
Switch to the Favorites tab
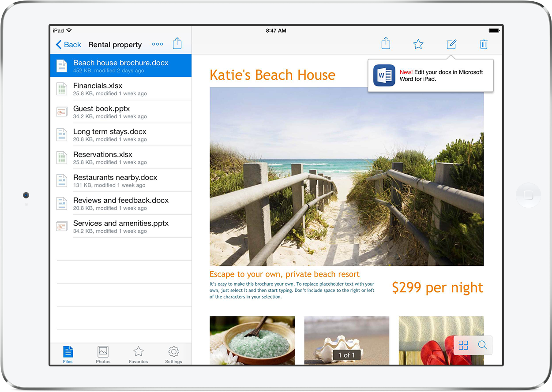138,354
